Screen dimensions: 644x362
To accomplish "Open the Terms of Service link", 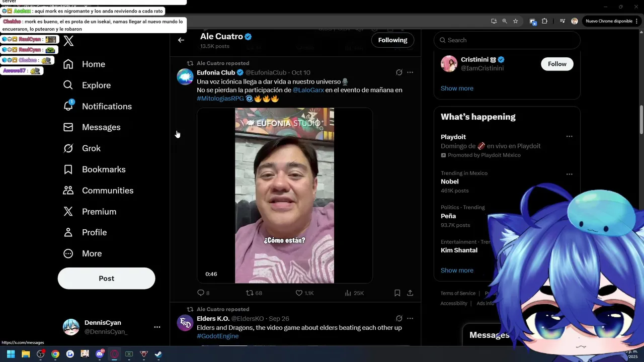I will point(458,293).
